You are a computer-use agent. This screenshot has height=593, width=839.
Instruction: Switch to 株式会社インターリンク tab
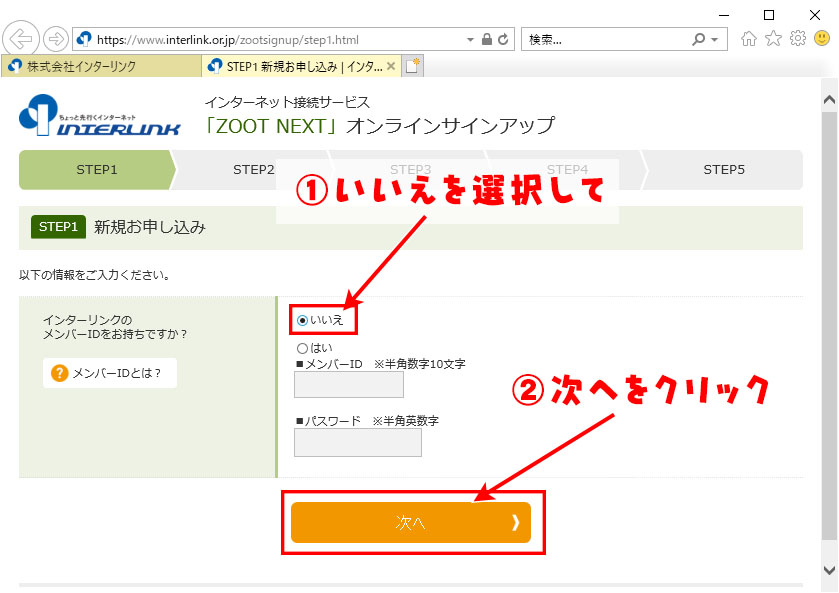click(x=102, y=66)
